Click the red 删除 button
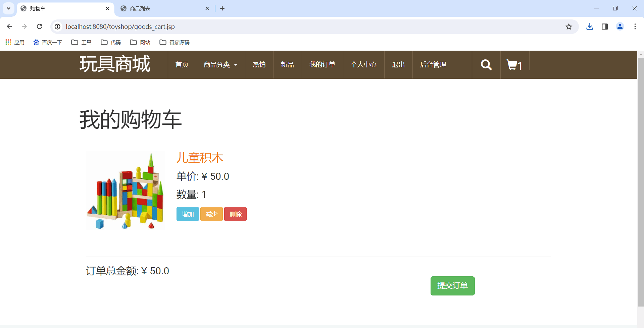 235,214
